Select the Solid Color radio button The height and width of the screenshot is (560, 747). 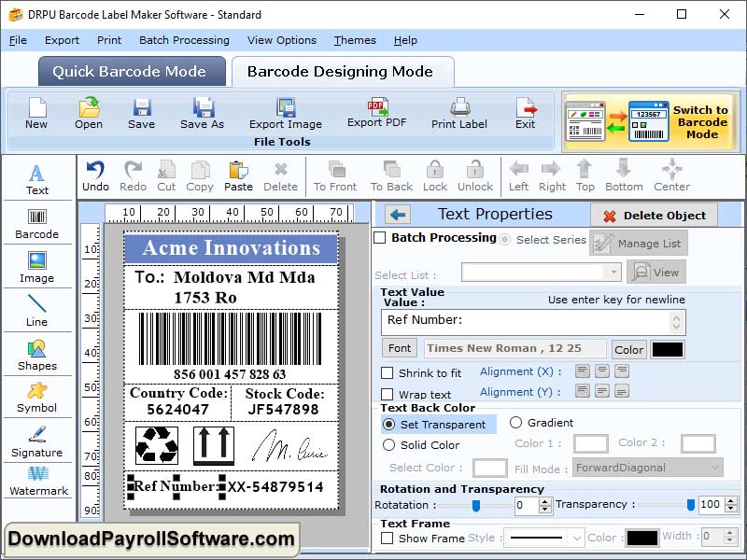click(x=387, y=445)
